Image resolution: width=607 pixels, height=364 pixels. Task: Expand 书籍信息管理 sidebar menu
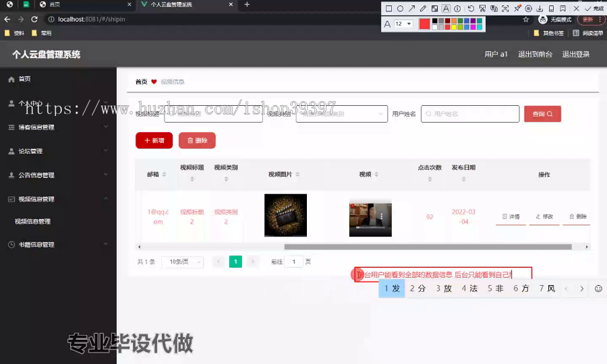[x=58, y=245]
